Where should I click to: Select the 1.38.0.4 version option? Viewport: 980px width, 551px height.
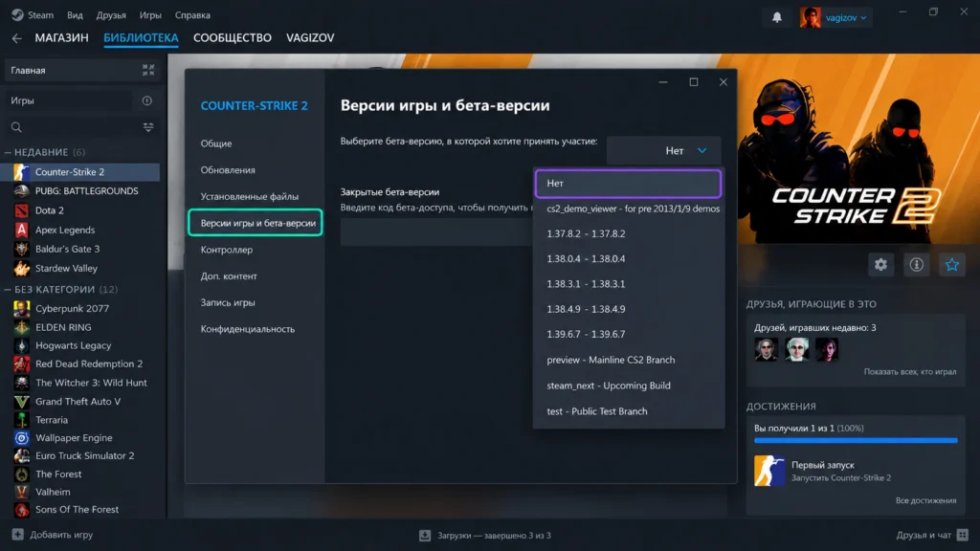(x=630, y=258)
